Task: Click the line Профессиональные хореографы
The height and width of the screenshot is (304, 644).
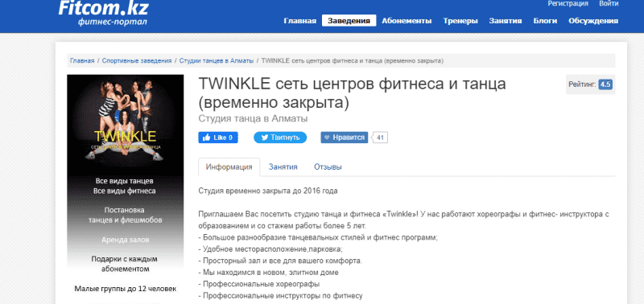Action: tap(258, 284)
